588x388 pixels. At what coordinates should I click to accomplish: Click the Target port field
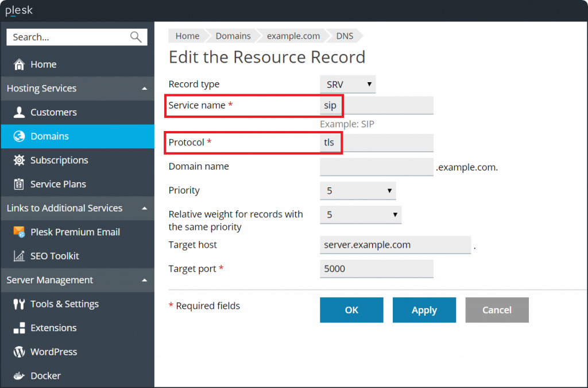click(377, 268)
